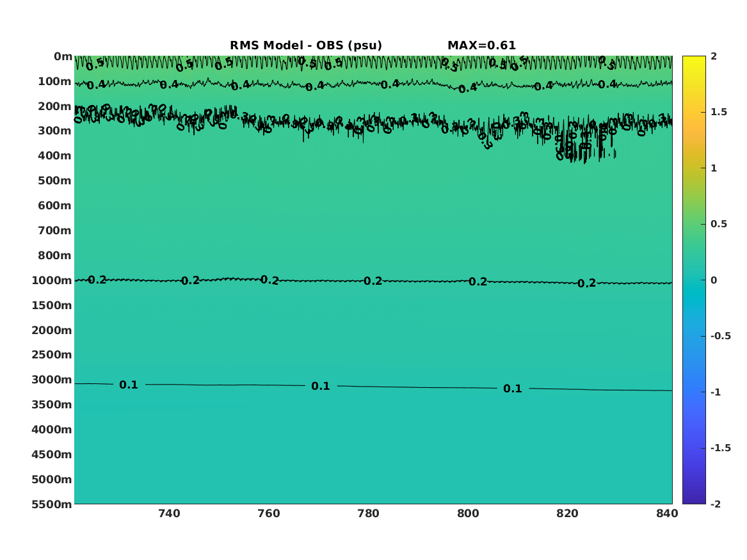
Task: Click the 'MAX=0.61' label
Action: tap(481, 45)
